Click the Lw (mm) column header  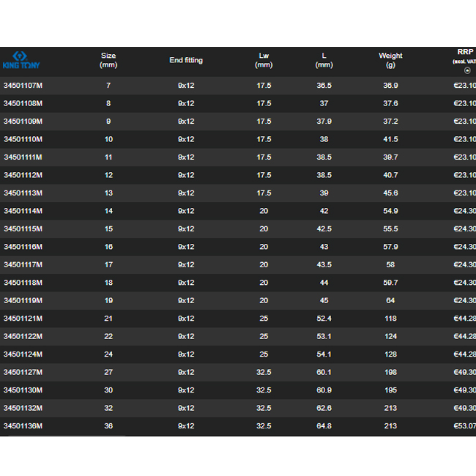(264, 60)
